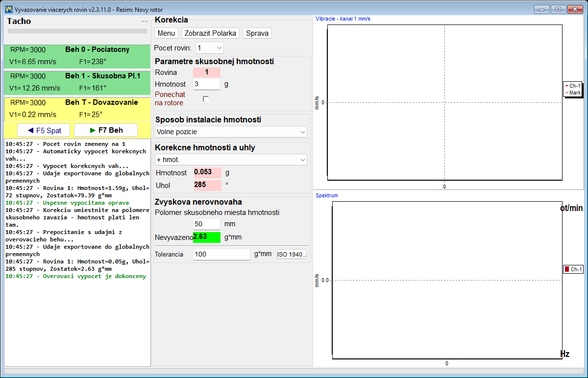This screenshot has width=588, height=378.
Task: Click the Tacho heading label
Action: 19,21
